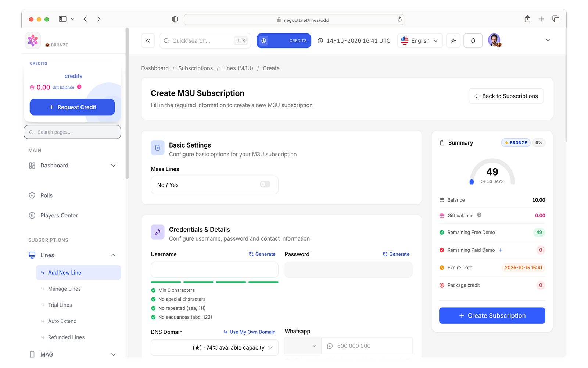Add paid demo with plus icon
Image resolution: width=588 pixels, height=368 pixels.
[x=501, y=250]
